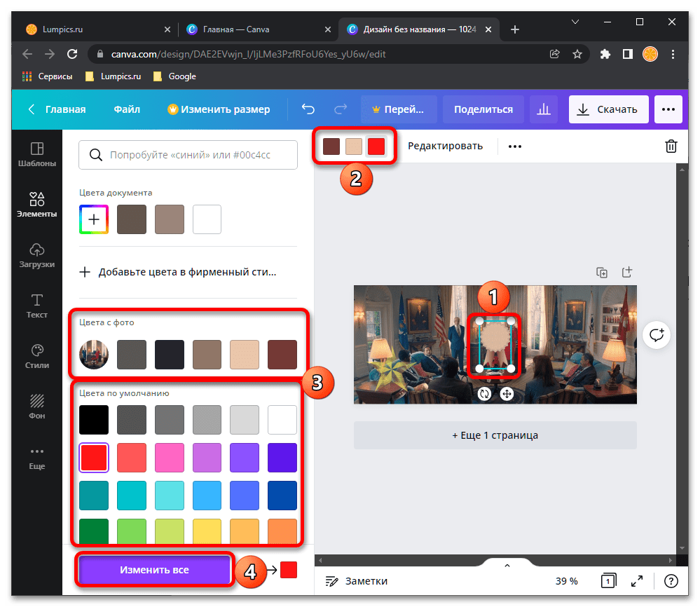Click the Редактировать button

[x=445, y=146]
